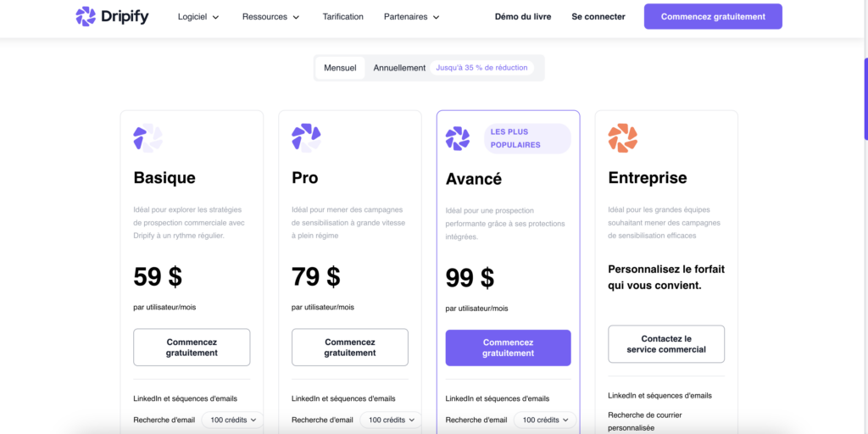Open Pro plan 100 crédits dropdown
868x434 pixels.
point(392,420)
